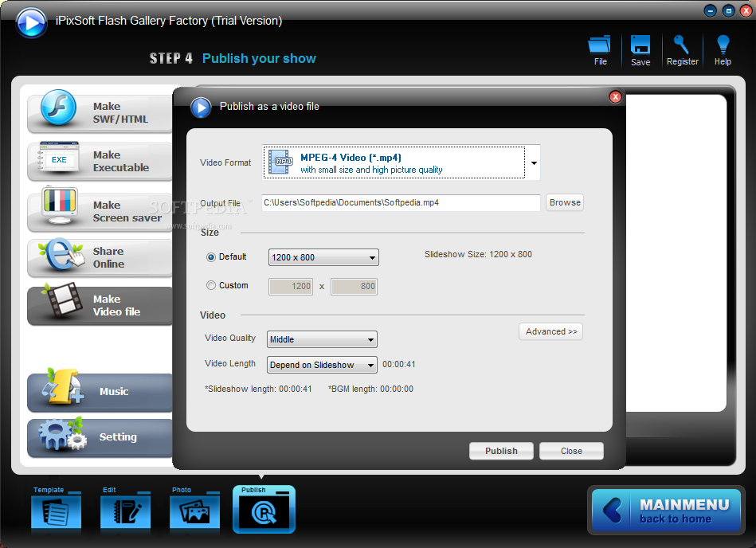The height and width of the screenshot is (548, 756).
Task: Go to Template step icon
Action: click(x=56, y=510)
